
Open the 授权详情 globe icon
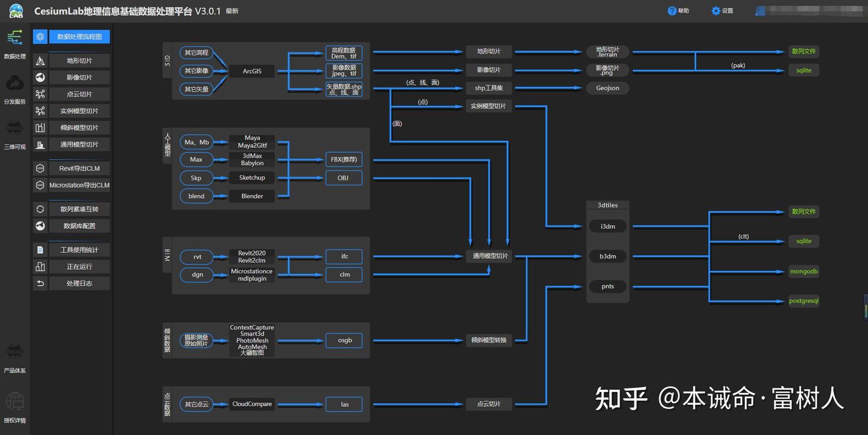pyautogui.click(x=15, y=401)
